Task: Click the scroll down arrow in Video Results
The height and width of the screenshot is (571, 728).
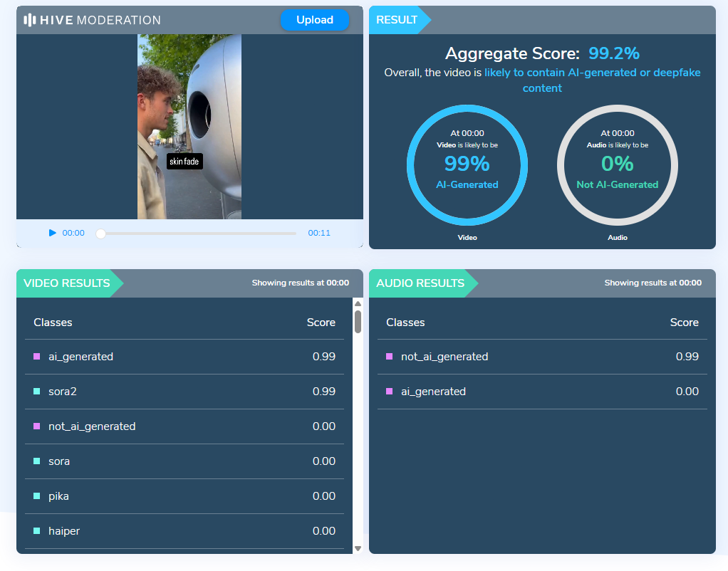Action: [x=358, y=548]
